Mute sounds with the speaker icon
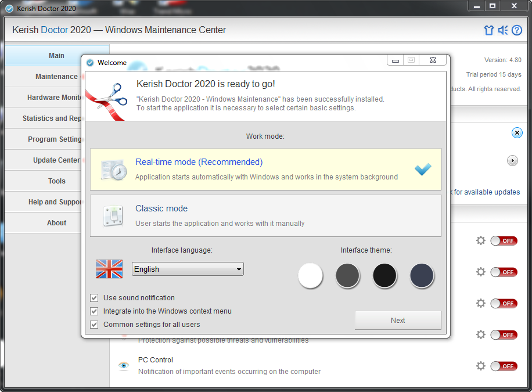Screen dimensions: 532x392 tap(503, 30)
